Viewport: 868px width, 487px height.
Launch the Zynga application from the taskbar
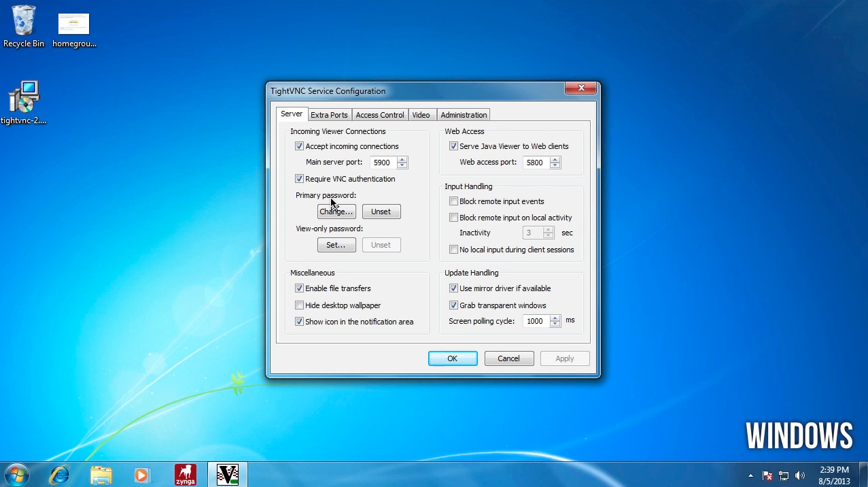coord(185,474)
